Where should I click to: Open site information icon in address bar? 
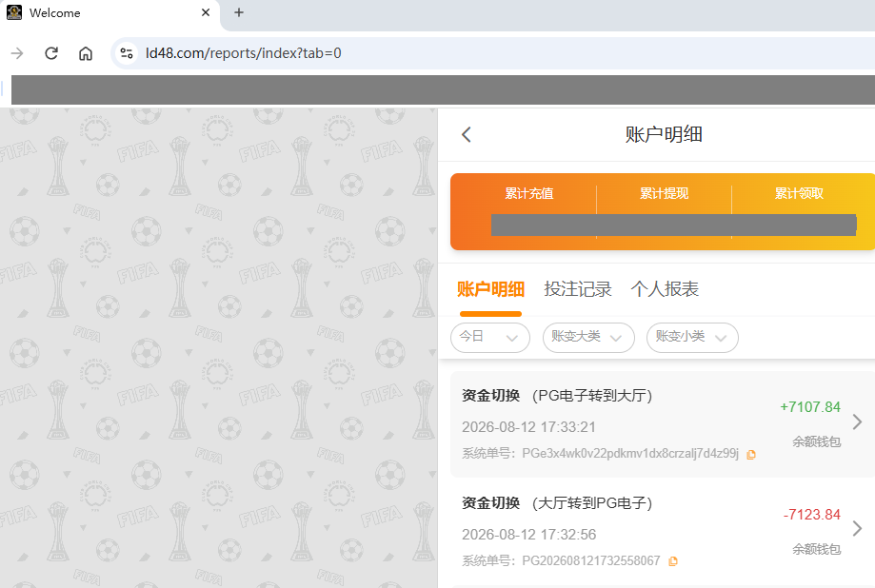[126, 53]
